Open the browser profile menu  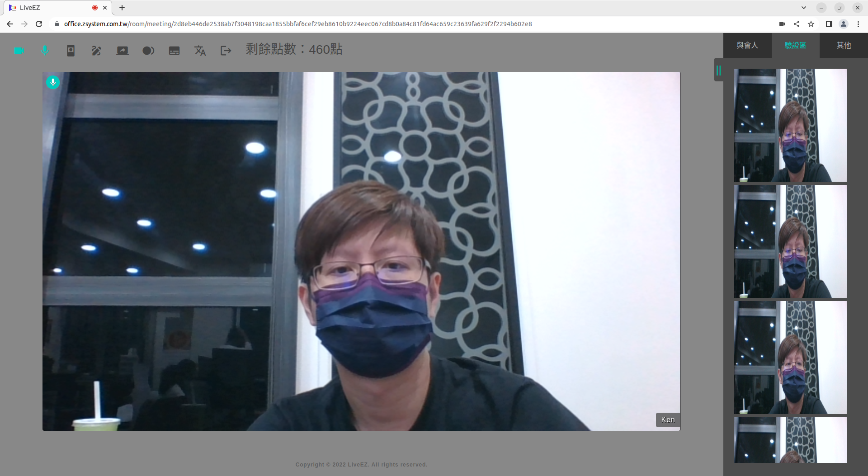pyautogui.click(x=844, y=24)
